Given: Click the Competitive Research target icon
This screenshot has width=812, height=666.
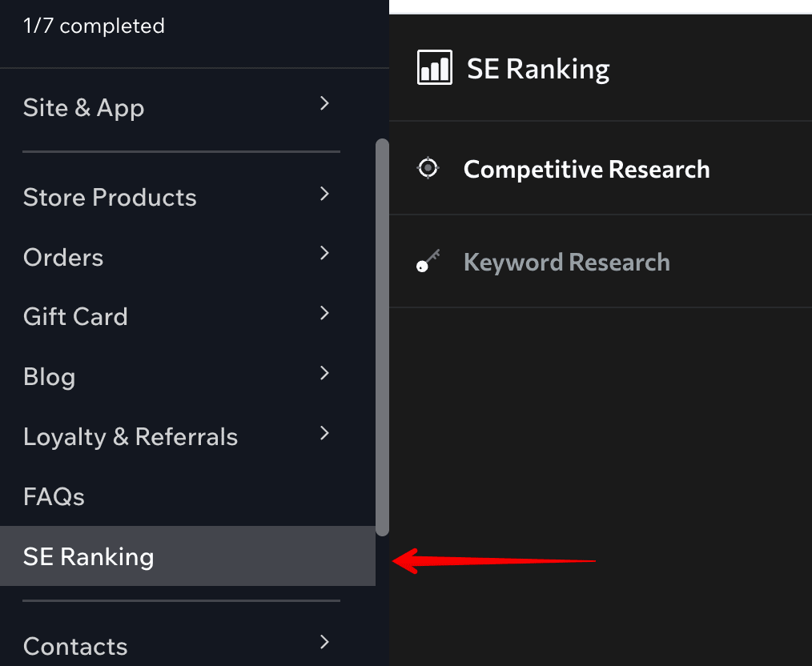Looking at the screenshot, I should 428,167.
